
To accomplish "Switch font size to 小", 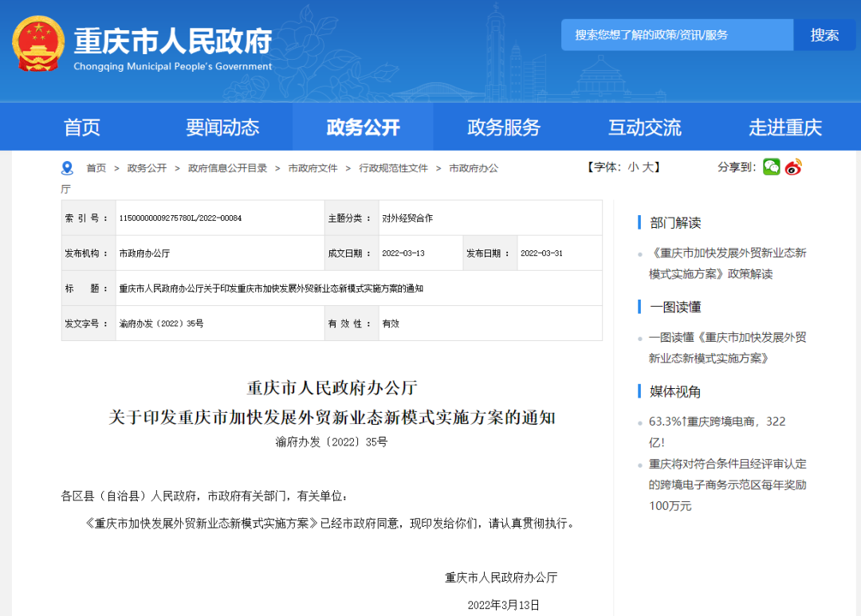I will pos(633,167).
